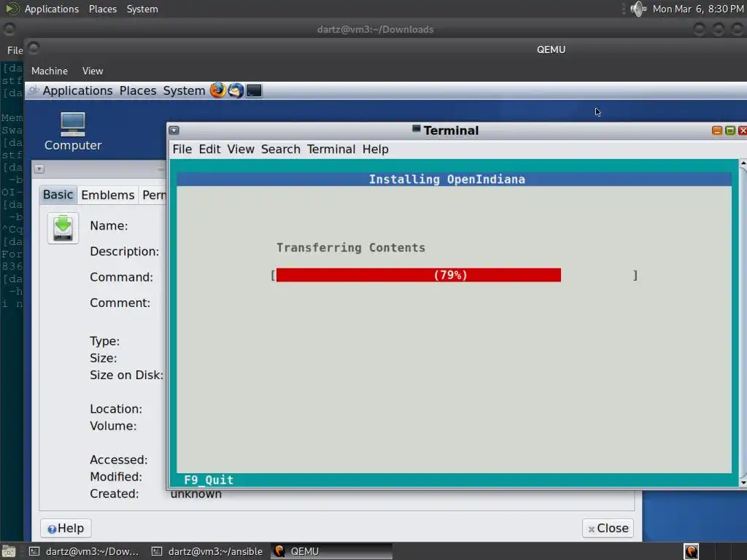Open the guest Applications menu
747x560 pixels.
point(77,90)
